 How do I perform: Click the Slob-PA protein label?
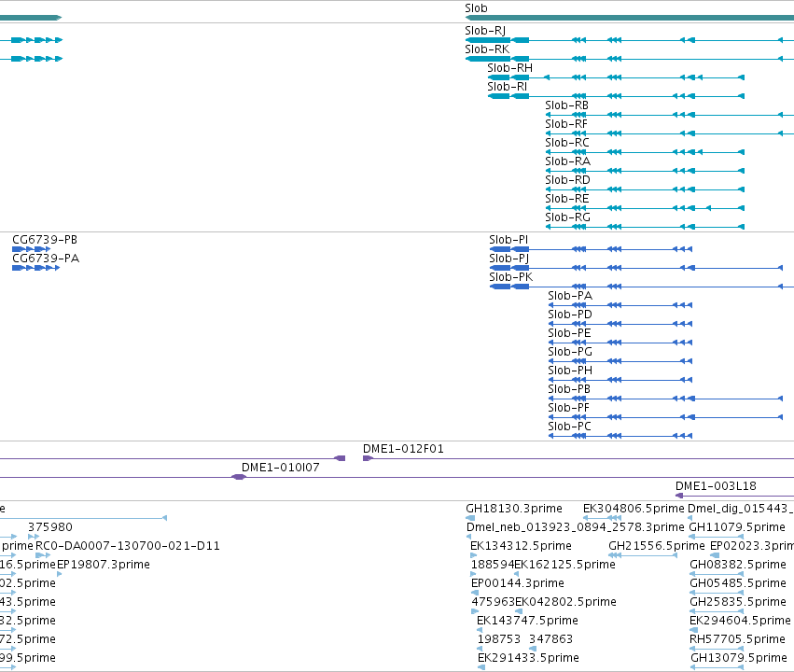point(570,296)
